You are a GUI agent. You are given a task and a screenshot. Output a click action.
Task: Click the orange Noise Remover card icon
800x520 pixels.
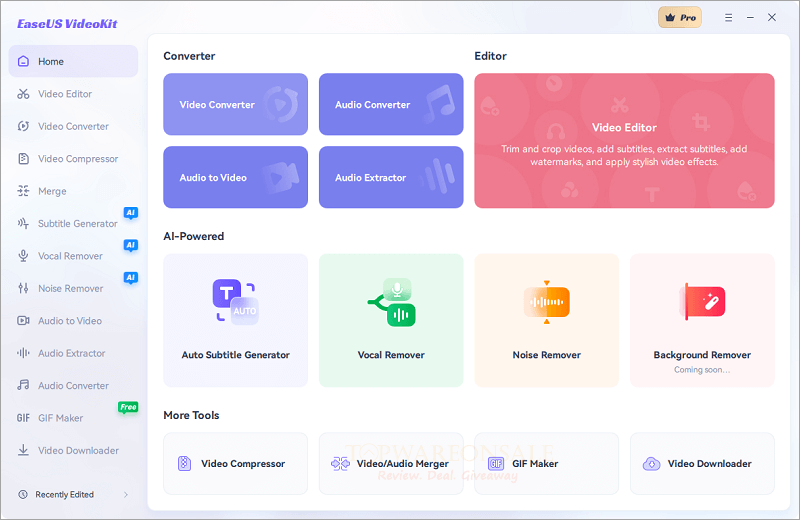pyautogui.click(x=546, y=302)
